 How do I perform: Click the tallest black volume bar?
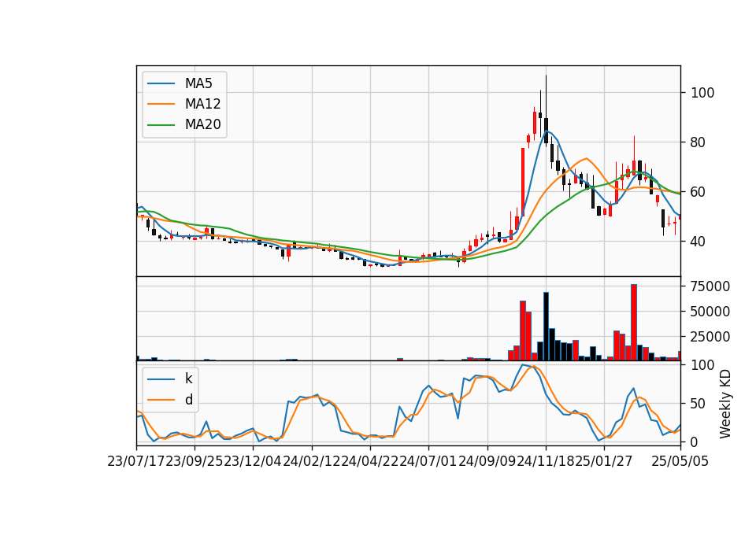coord(546,326)
